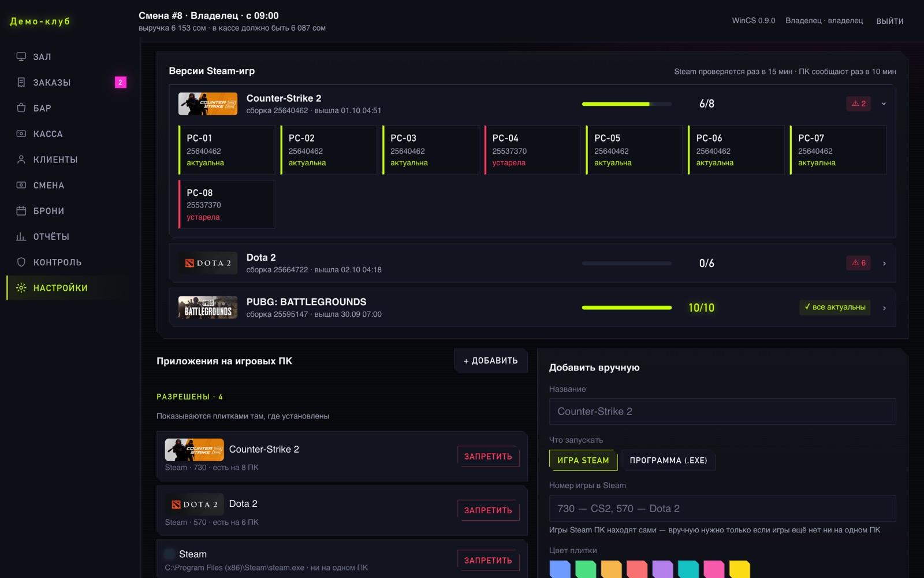Click Counter-Strike 2 icon in allowed apps
924x578 pixels.
coord(195,450)
